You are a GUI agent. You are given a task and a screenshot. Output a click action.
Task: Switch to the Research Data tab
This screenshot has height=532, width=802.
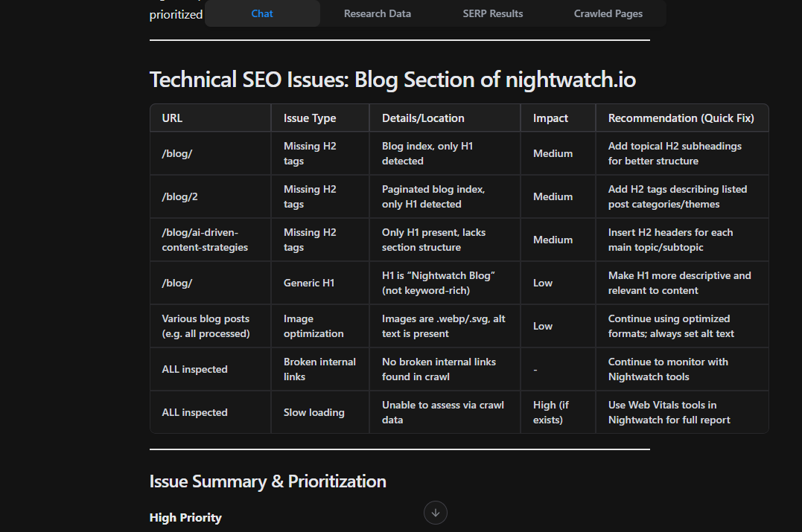click(377, 13)
